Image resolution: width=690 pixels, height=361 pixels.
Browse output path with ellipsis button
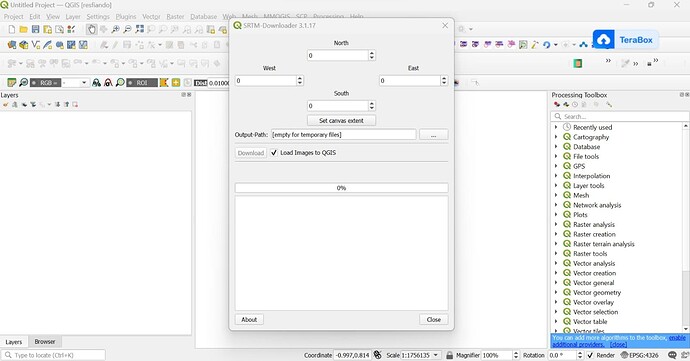click(x=433, y=135)
